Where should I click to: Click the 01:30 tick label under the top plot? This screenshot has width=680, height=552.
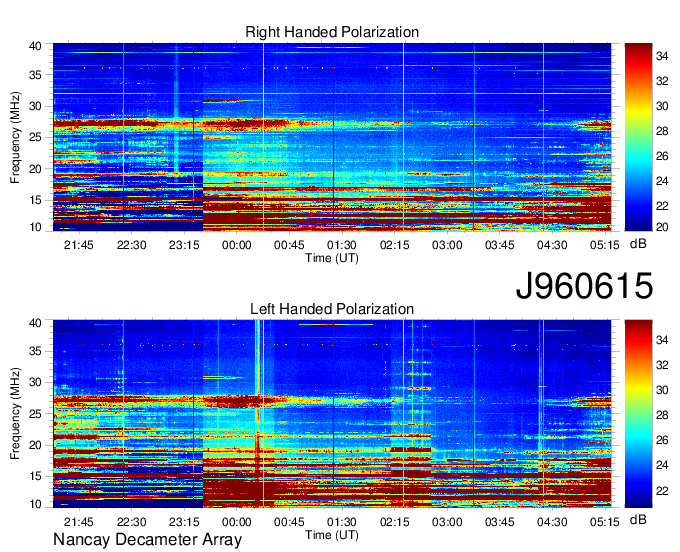(342, 245)
